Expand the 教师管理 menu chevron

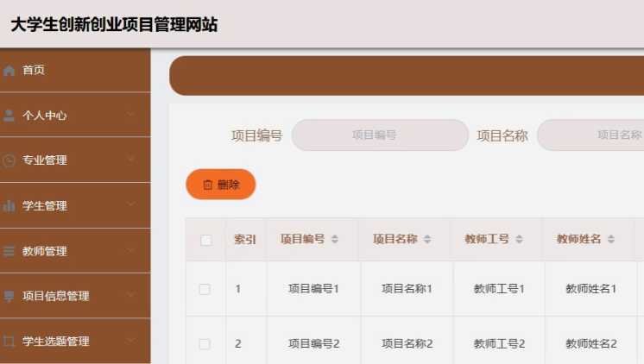[131, 251]
